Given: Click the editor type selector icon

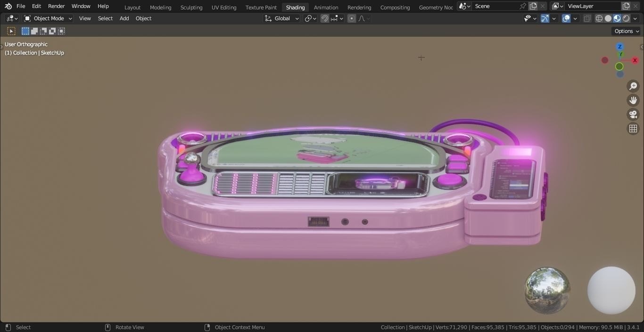Looking at the screenshot, I should click(x=9, y=18).
